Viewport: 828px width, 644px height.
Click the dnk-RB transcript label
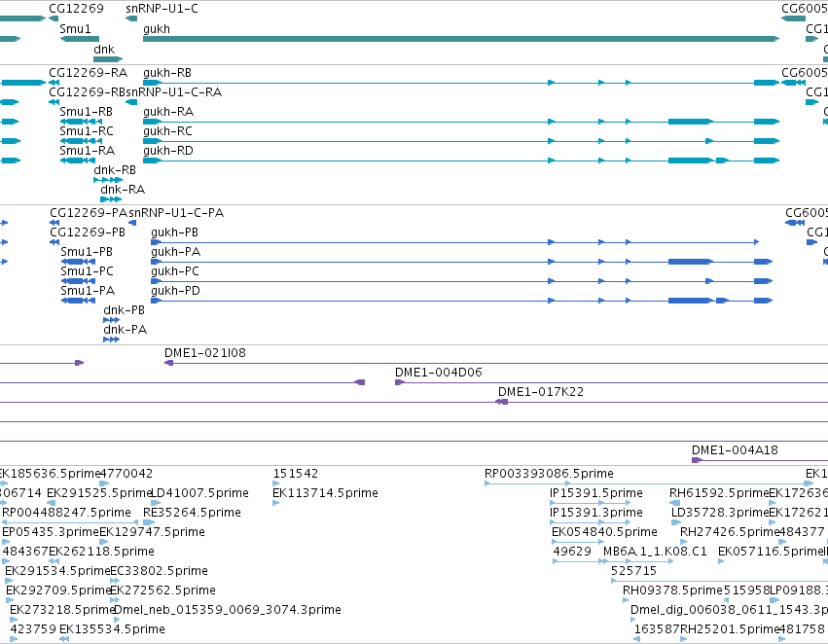click(115, 170)
